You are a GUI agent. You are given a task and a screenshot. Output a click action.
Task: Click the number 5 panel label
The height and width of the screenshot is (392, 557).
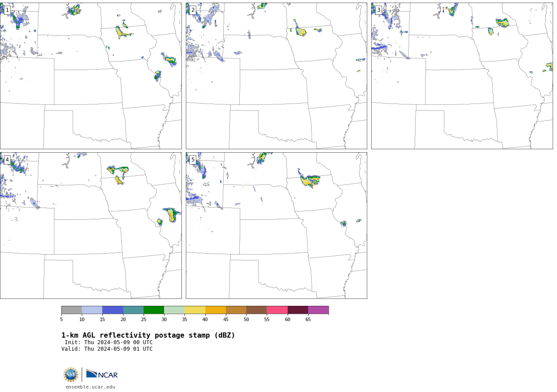pyautogui.click(x=193, y=160)
